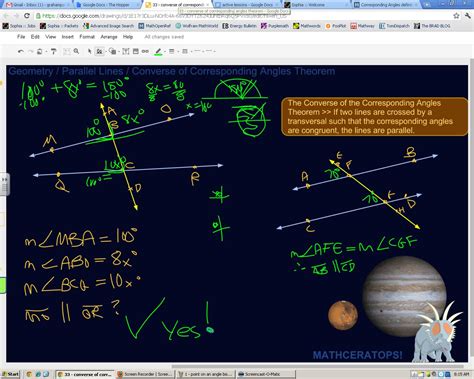Click the Line end arrowhead icon
474x379 pixels.
[209, 51]
